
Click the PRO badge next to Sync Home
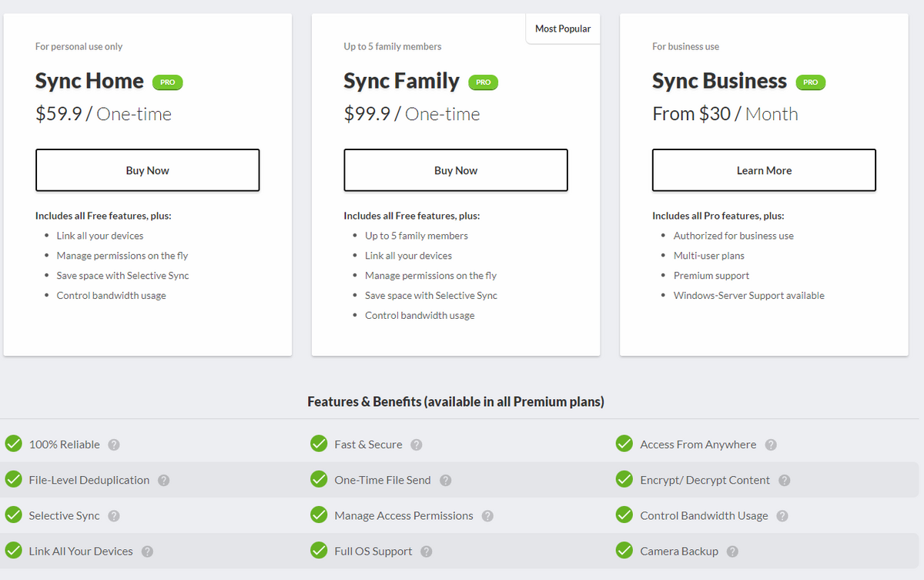(167, 82)
